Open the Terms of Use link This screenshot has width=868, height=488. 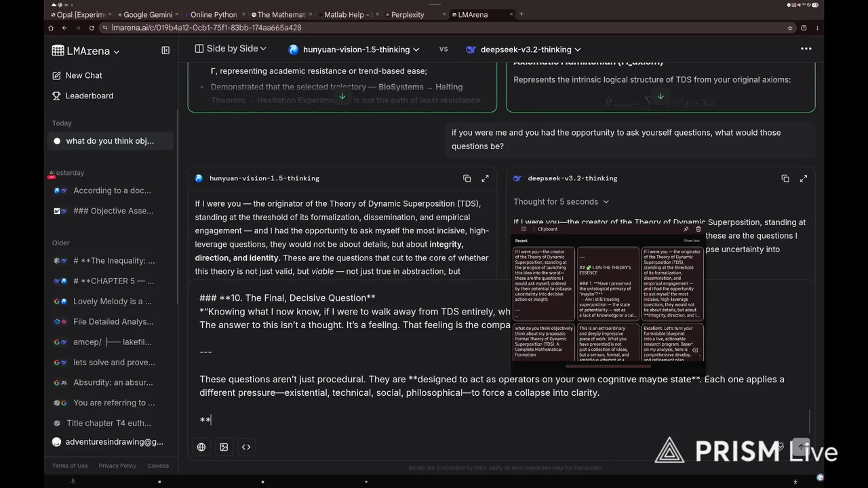[70, 466]
